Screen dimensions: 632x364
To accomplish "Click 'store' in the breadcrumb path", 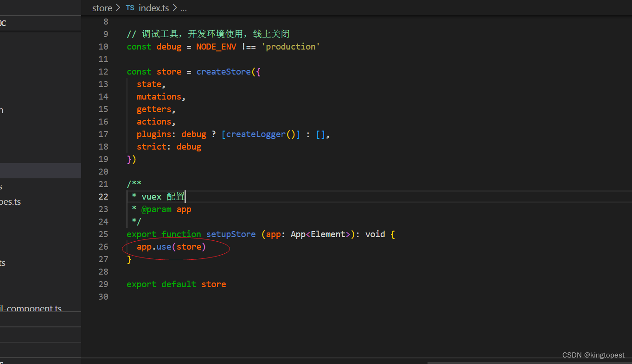I will coord(102,7).
